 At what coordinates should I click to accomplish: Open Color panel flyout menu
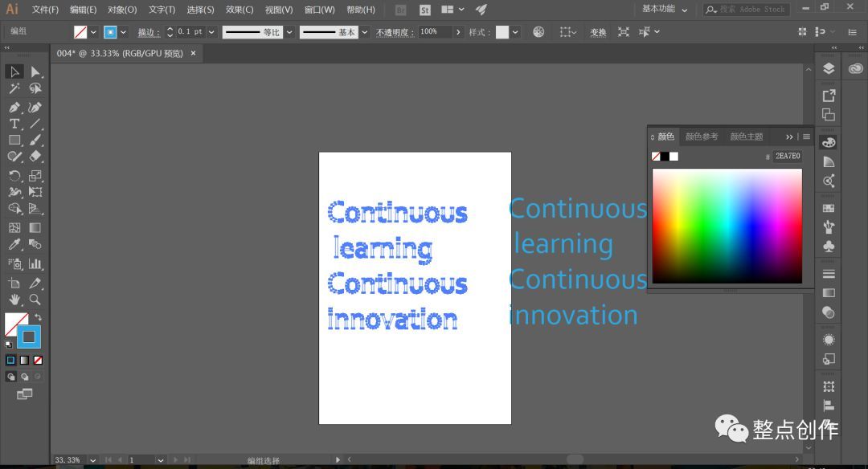(807, 137)
